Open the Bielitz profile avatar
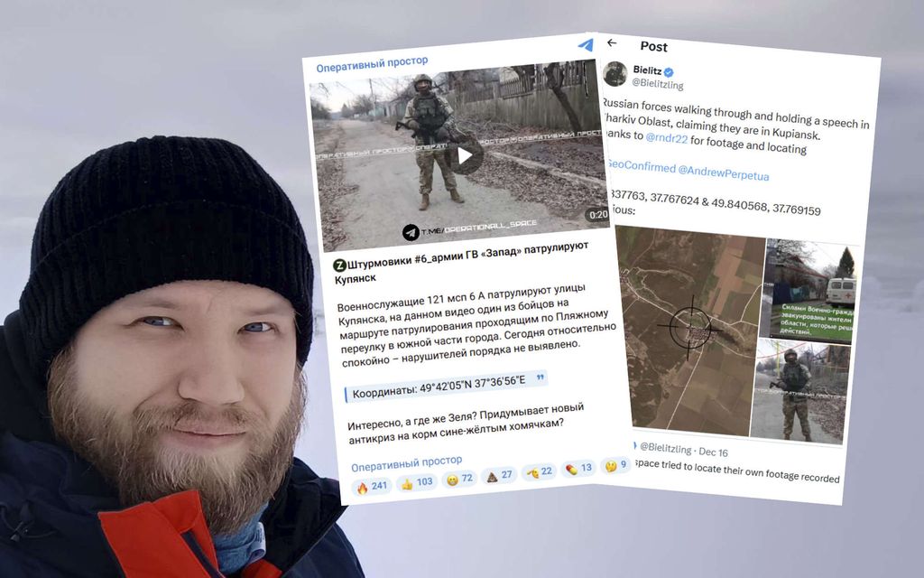The image size is (924, 578). click(614, 74)
